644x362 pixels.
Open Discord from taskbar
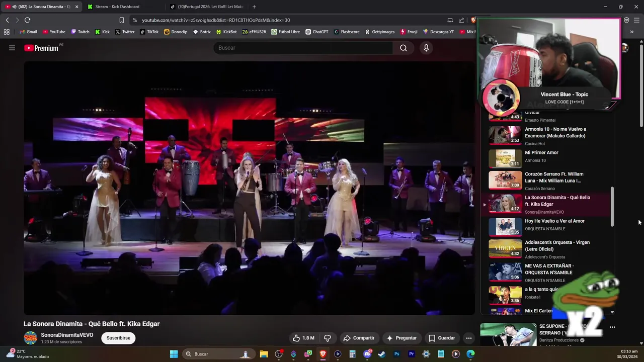click(x=367, y=354)
